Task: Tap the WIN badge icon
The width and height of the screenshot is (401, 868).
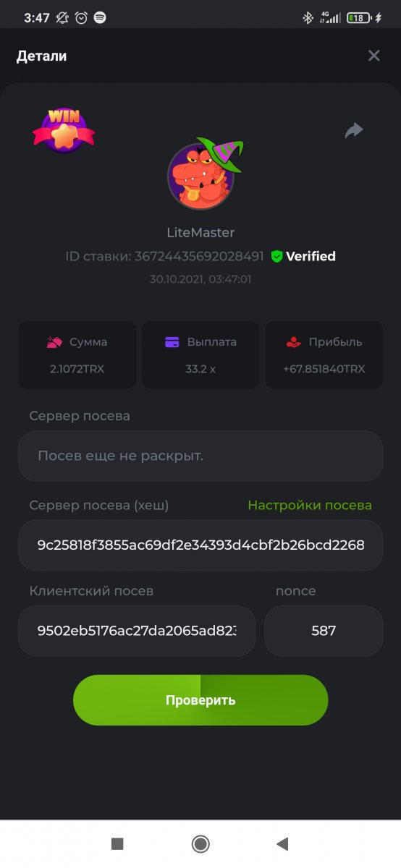Action: point(64,131)
